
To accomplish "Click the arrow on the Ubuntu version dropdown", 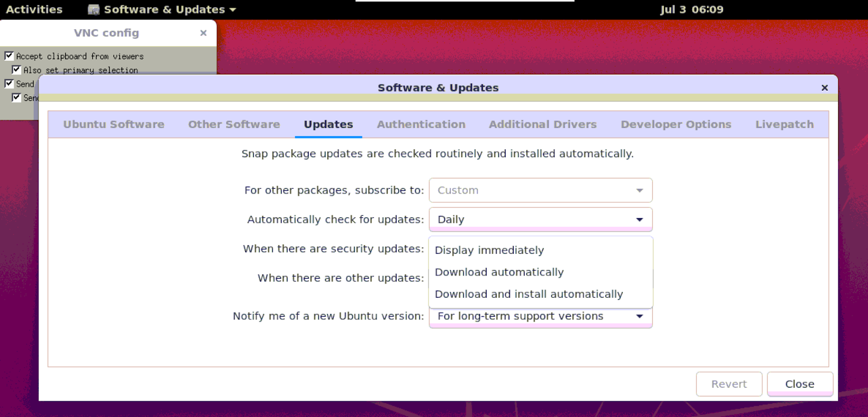I will (x=640, y=316).
